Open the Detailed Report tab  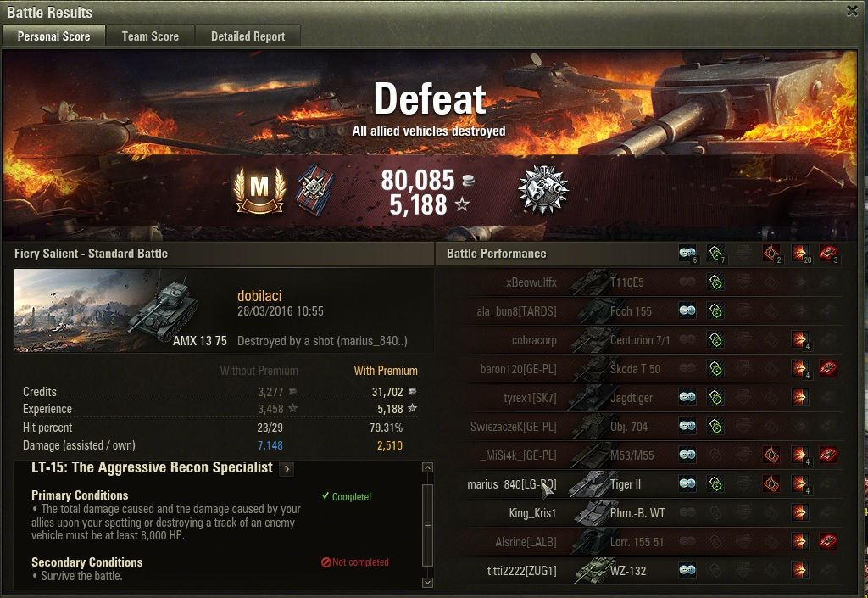coord(248,36)
